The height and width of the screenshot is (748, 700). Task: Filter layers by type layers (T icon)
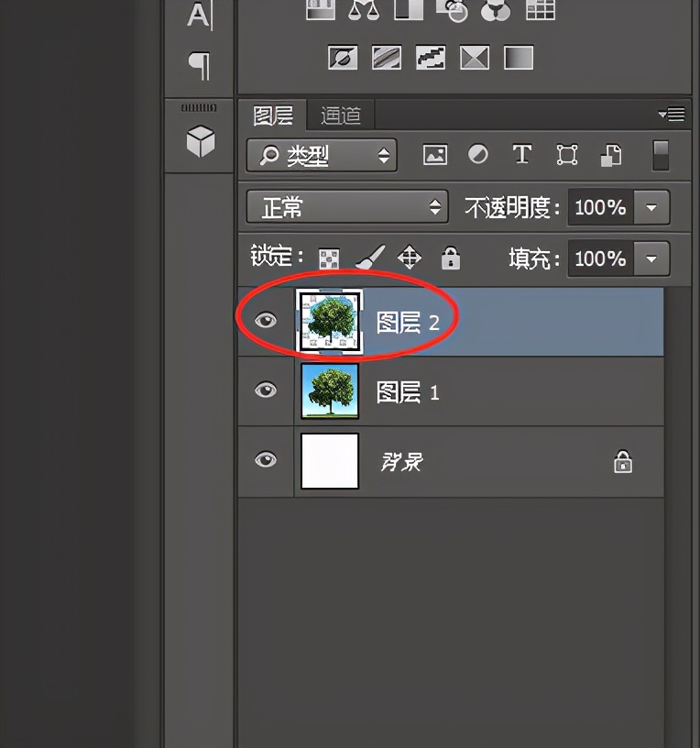pos(522,155)
